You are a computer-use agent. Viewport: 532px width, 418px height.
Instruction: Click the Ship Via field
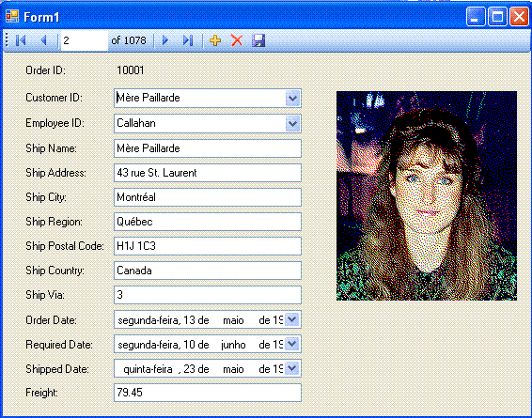point(208,295)
